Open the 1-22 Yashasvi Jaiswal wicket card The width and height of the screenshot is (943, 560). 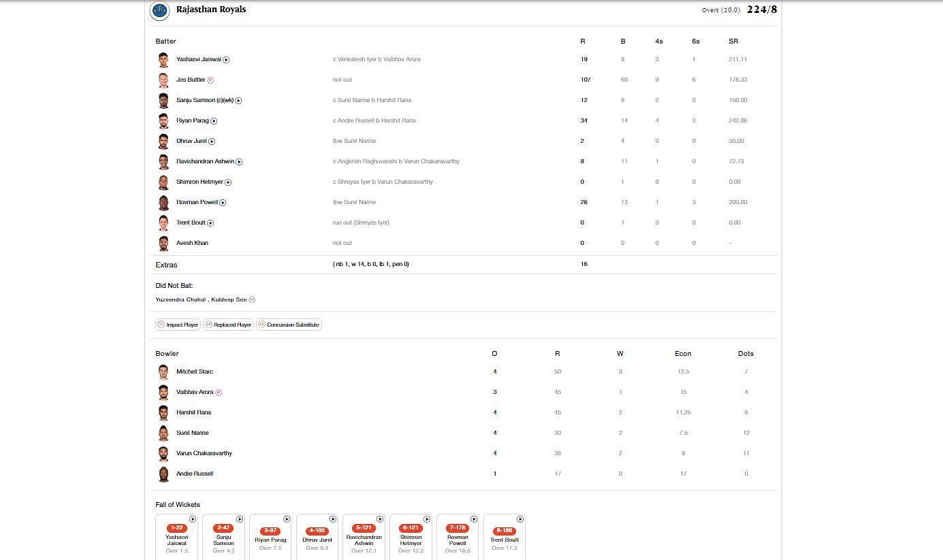[x=176, y=538]
